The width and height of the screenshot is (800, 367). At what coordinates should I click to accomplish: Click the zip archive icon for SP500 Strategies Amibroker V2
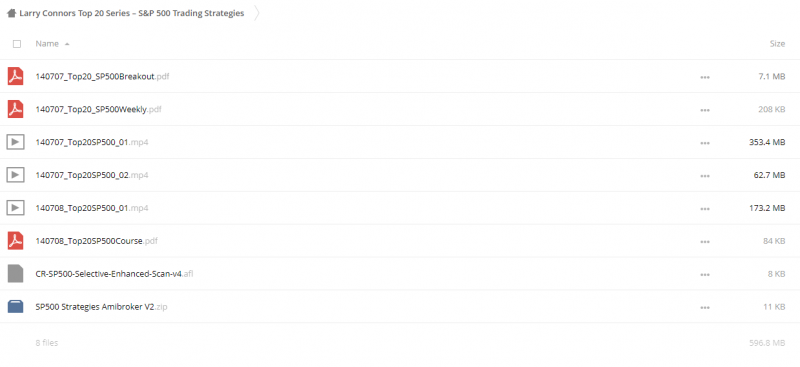tap(15, 306)
